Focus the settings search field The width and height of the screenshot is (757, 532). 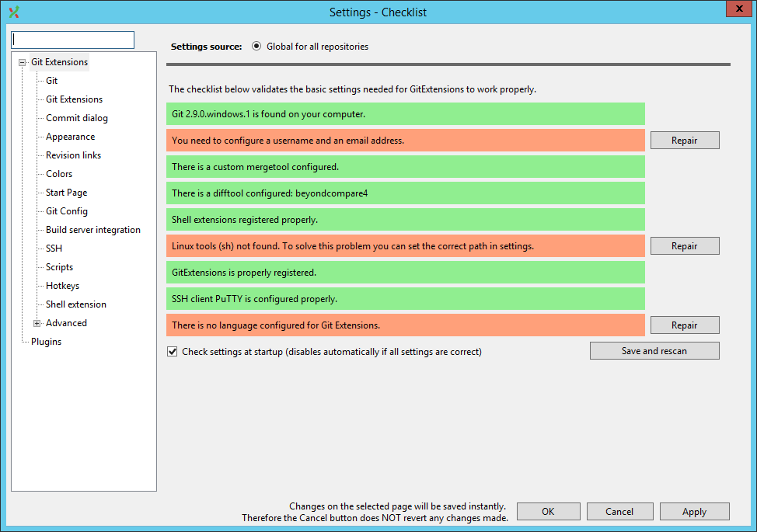tap(73, 40)
